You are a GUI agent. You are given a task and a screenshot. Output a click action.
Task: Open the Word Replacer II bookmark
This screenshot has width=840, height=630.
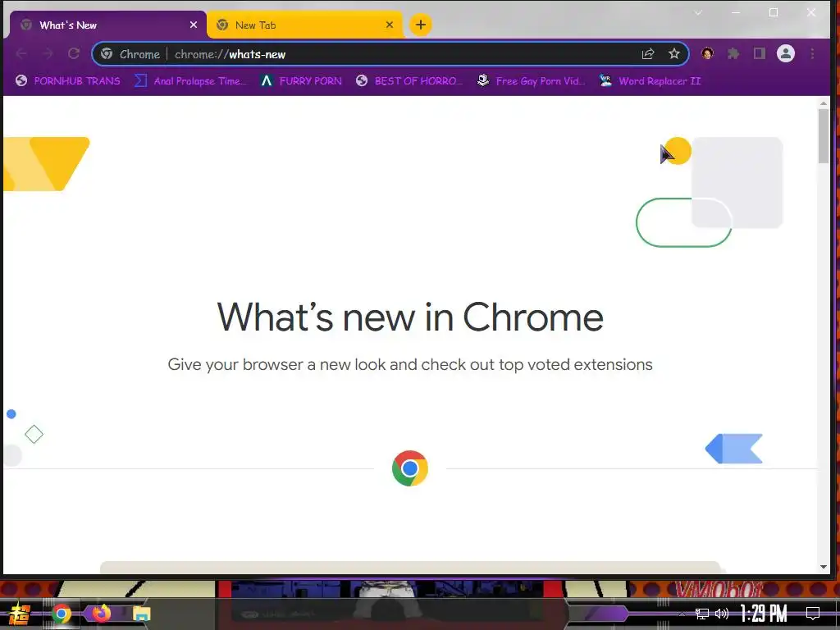(x=650, y=81)
